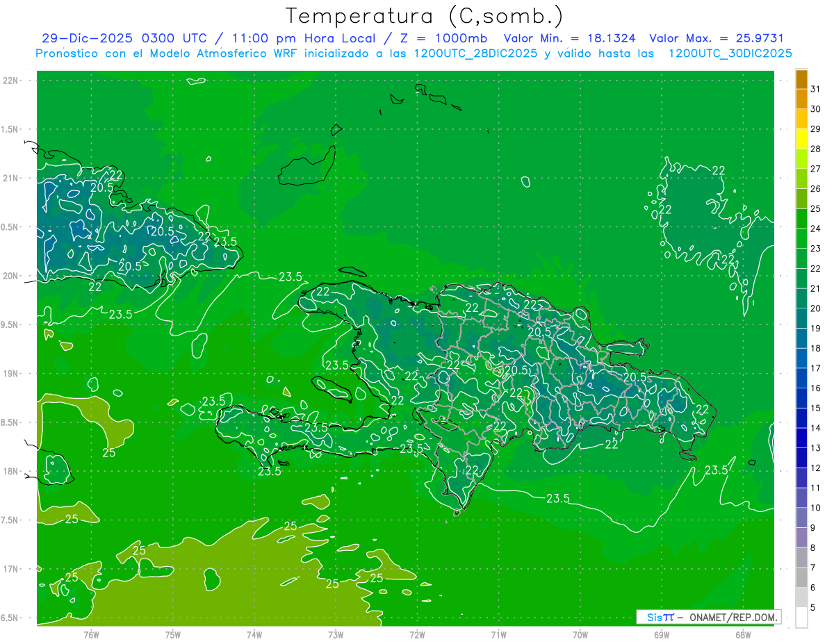Click the color scale label "28"
Screen dimensions: 834x644
(816, 149)
